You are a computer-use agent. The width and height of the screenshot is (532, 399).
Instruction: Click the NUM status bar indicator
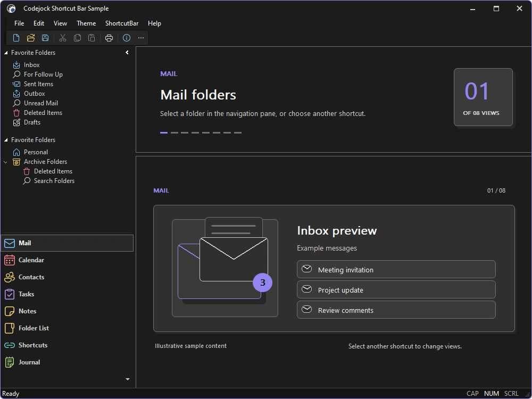[491, 394]
